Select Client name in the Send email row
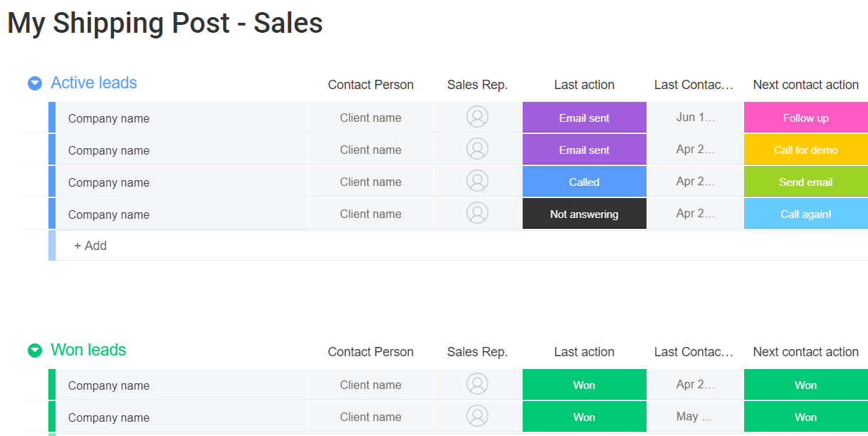Screen dimensions: 868x436 pyautogui.click(x=371, y=182)
